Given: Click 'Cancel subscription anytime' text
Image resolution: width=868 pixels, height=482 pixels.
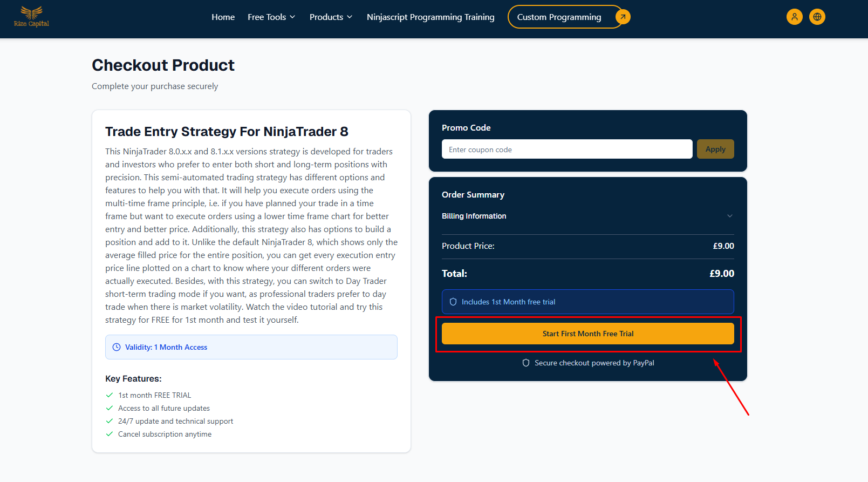Looking at the screenshot, I should tap(165, 434).
